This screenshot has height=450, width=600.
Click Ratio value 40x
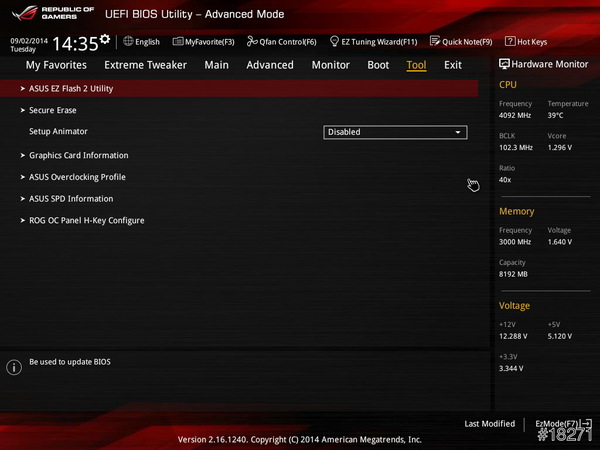(505, 180)
